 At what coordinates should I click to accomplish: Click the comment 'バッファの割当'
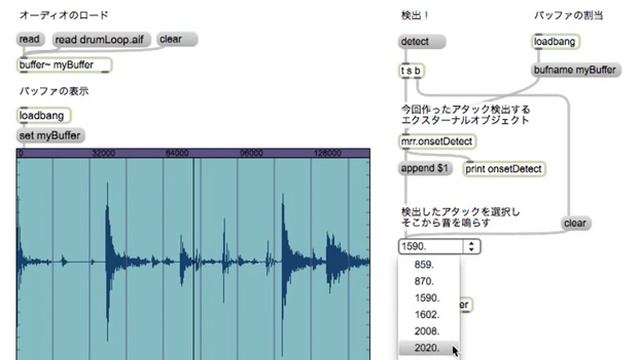(x=569, y=16)
